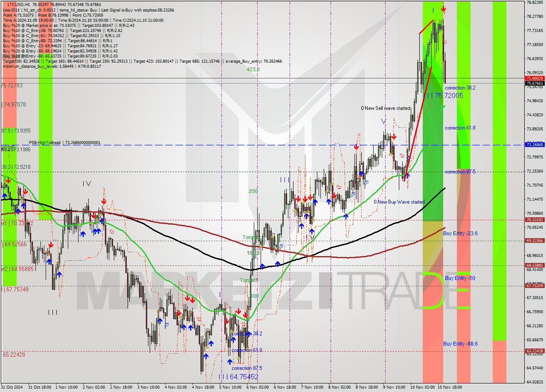The width and height of the screenshot is (546, 392).
Task: Select the green '250' Fibonacci label
Action: click(x=253, y=191)
